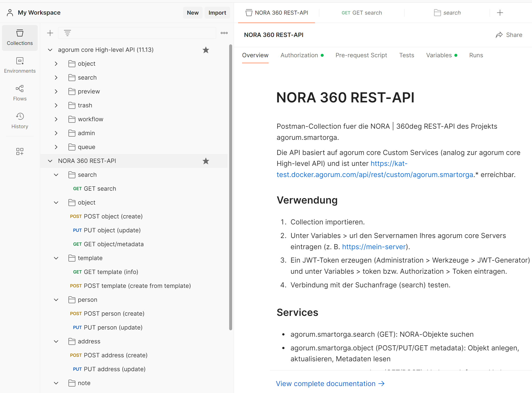Switch to the Tests tab

[407, 55]
